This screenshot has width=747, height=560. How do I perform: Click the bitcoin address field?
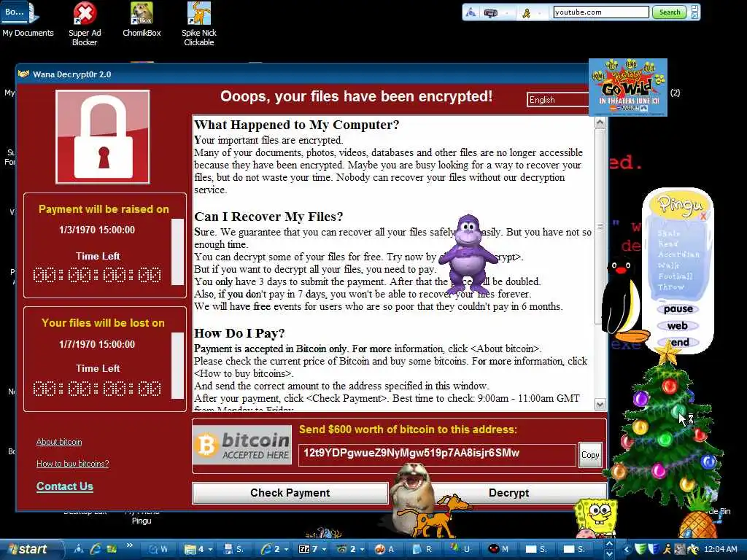click(x=437, y=454)
